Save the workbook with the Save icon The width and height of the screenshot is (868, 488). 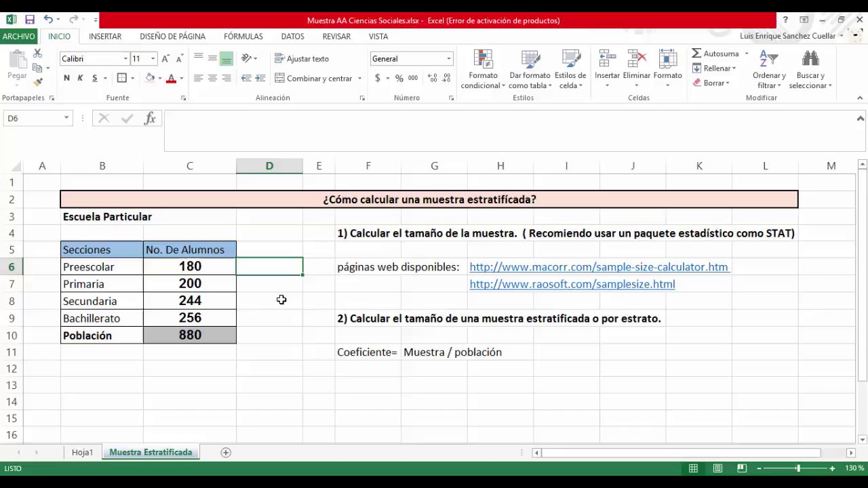click(x=29, y=20)
